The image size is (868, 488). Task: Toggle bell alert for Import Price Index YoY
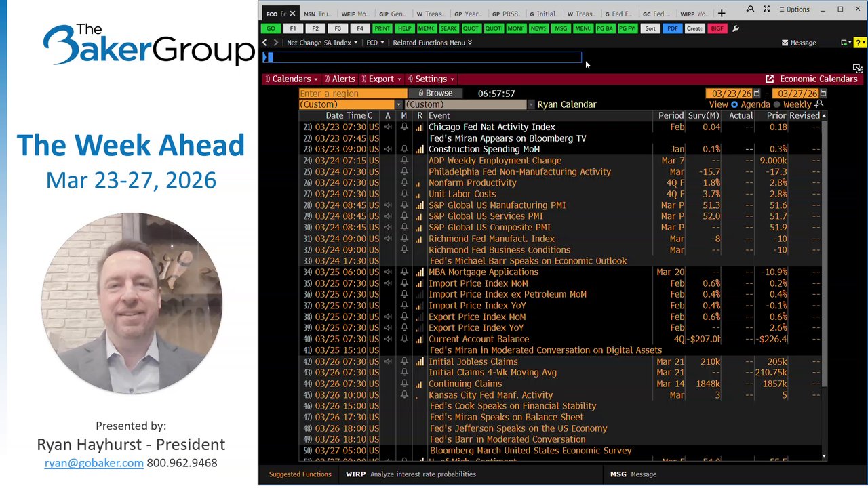tap(404, 306)
